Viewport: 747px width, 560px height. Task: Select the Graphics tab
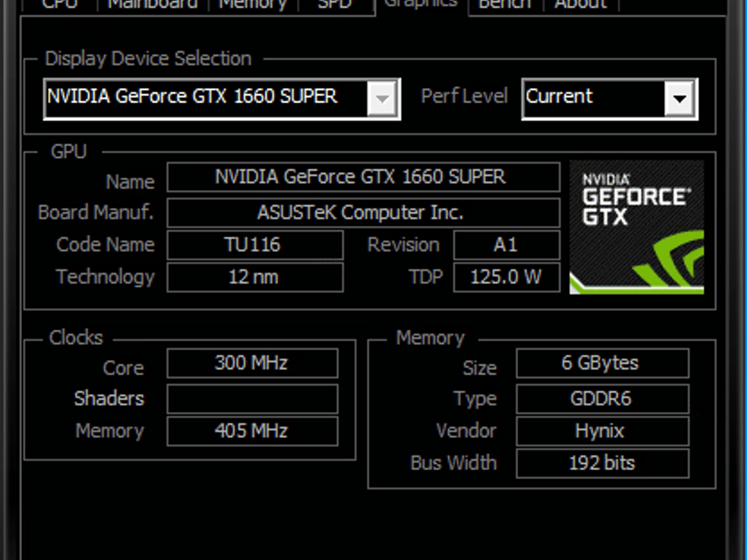coord(421,5)
